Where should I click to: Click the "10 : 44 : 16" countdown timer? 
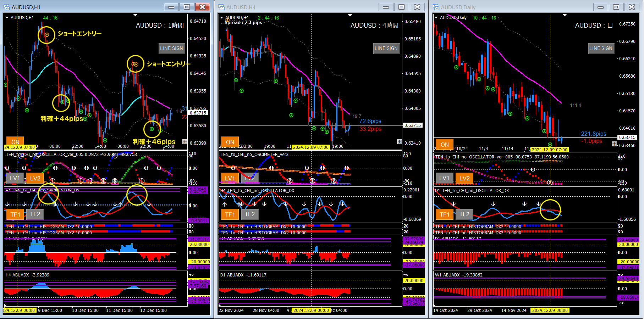484,18
